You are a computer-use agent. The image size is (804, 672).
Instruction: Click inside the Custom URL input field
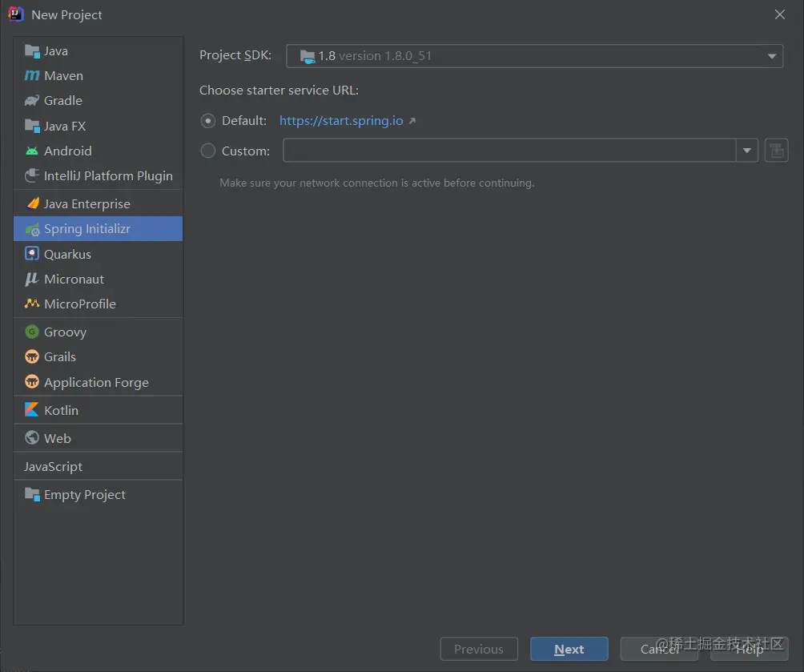click(x=513, y=150)
